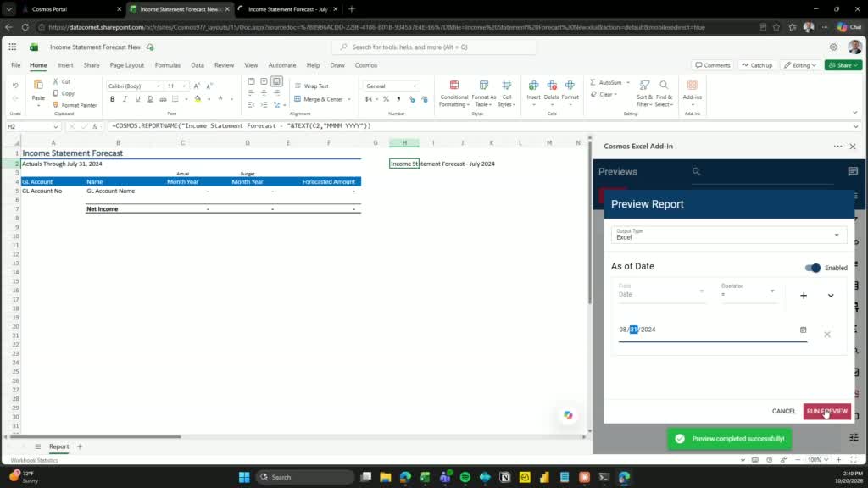Open Cell Styles gallery
This screenshot has width=868, height=488.
507,93
